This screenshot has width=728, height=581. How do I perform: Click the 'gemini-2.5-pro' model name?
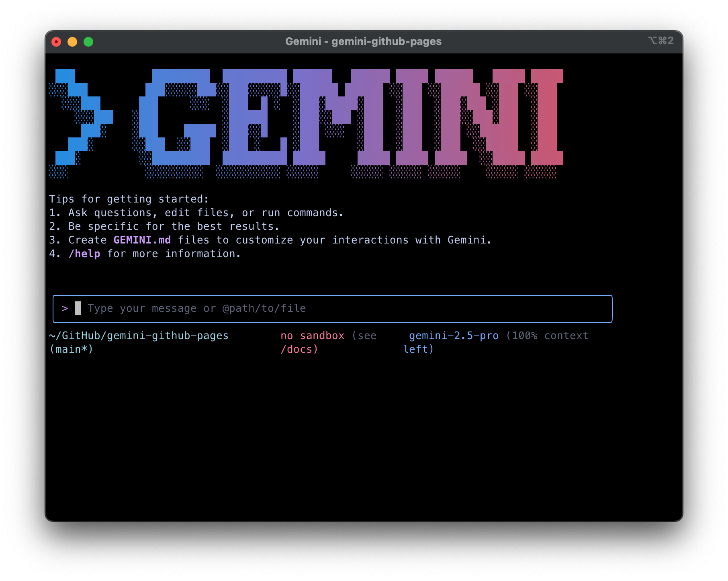pyautogui.click(x=454, y=336)
